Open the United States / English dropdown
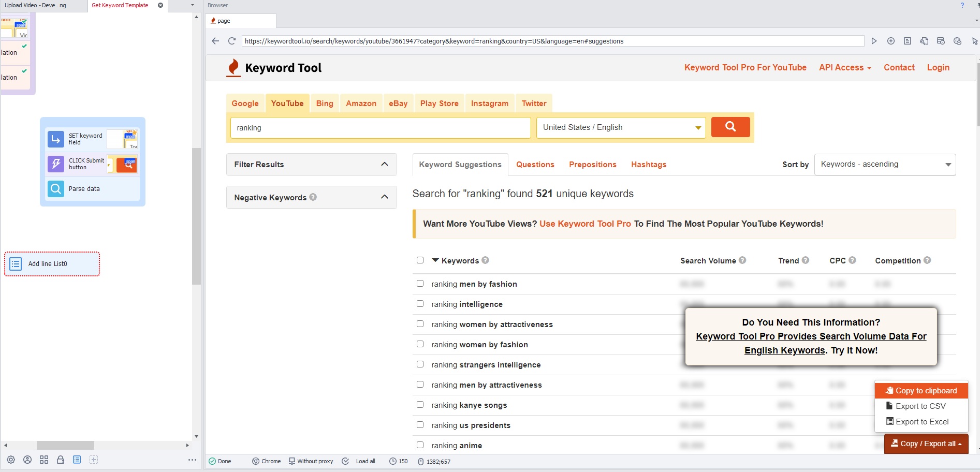Image resolution: width=980 pixels, height=472 pixels. (x=621, y=127)
